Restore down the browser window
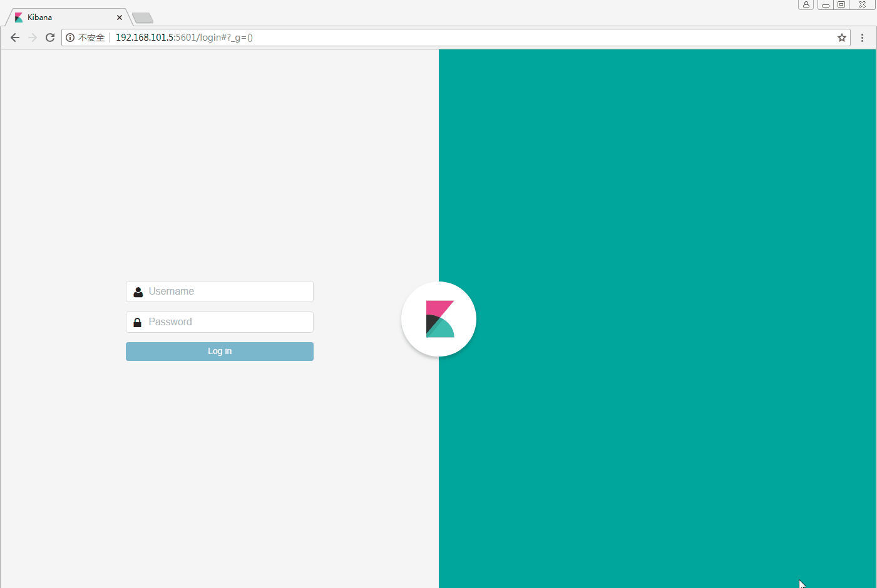 tap(841, 4)
